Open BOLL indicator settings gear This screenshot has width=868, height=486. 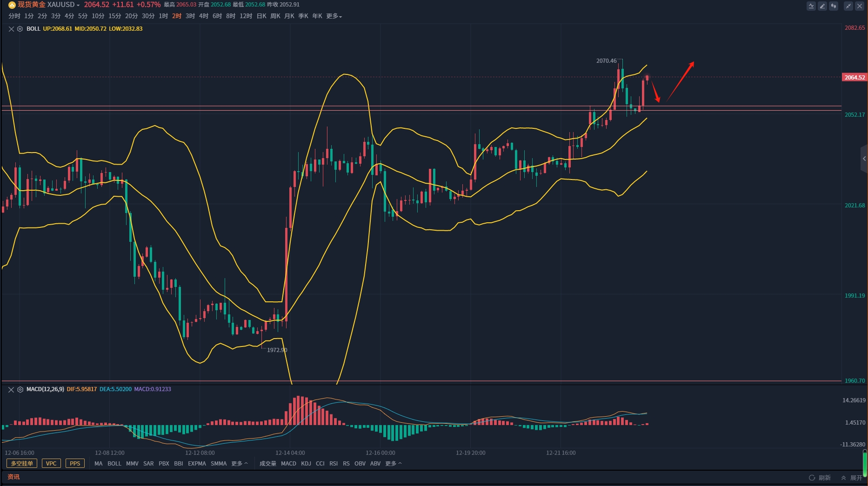point(20,29)
